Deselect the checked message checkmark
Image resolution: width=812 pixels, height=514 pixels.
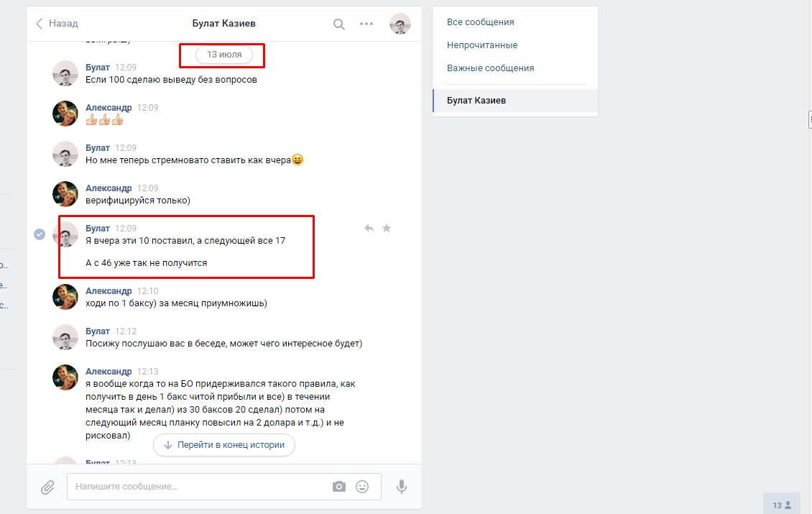(x=40, y=234)
